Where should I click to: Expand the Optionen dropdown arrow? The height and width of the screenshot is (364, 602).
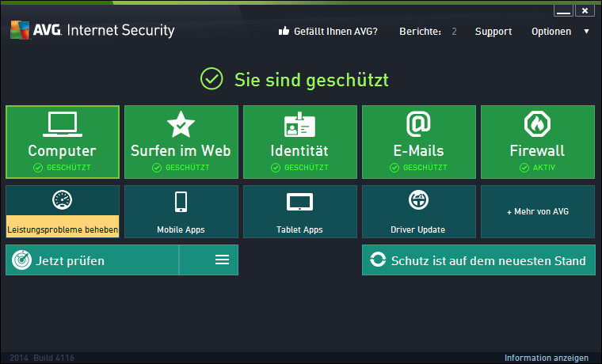[586, 31]
